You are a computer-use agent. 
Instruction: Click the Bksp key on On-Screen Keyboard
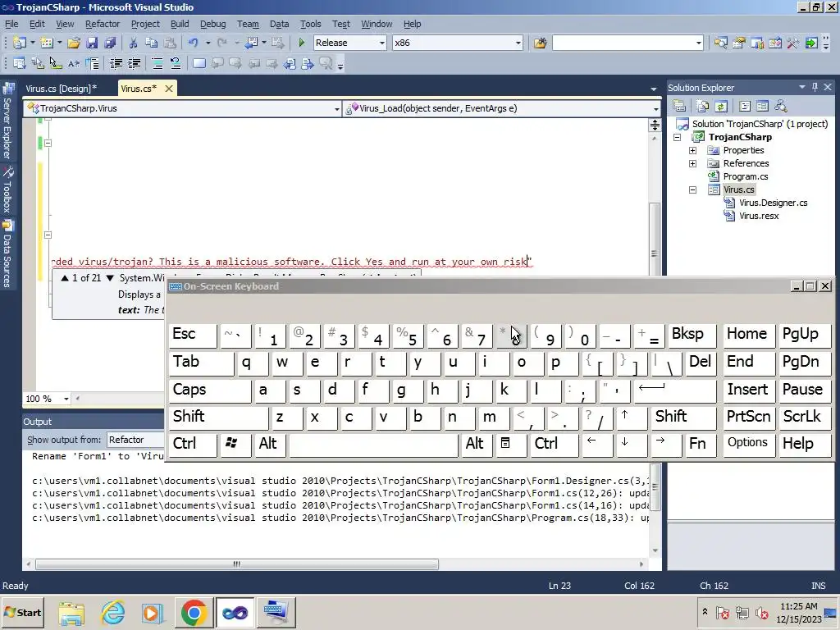(692, 336)
